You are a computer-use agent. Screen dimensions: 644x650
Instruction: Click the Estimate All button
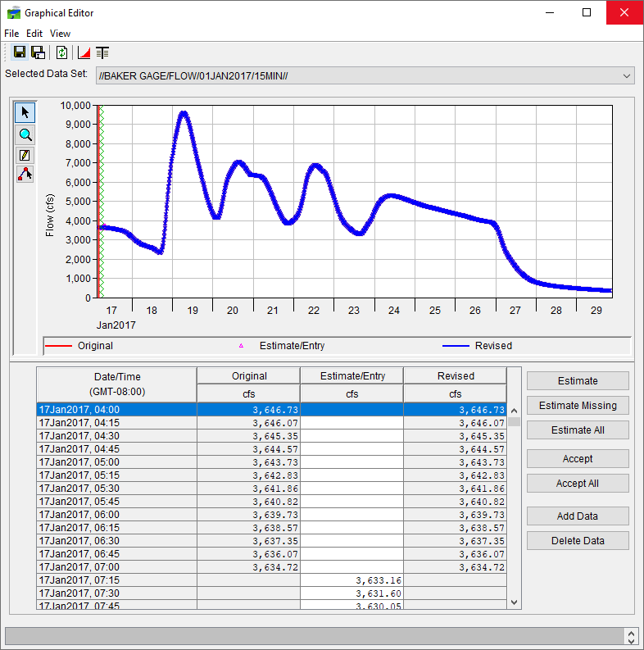[x=578, y=430]
